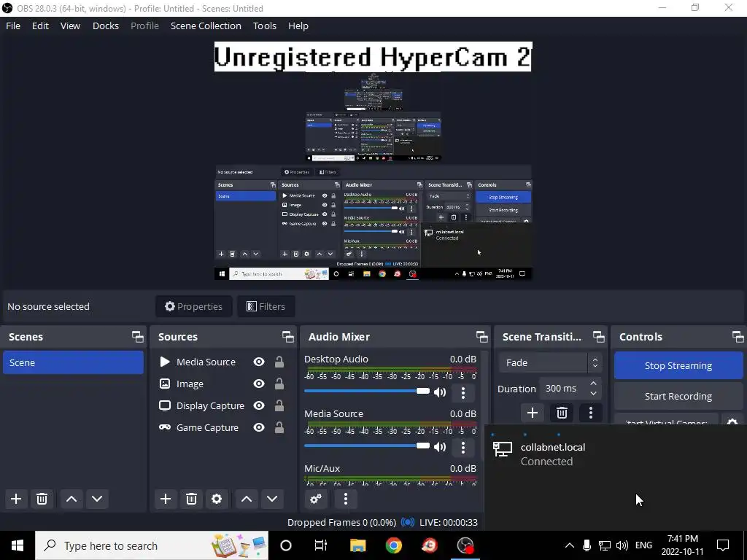
Task: Toggle lock on Media Source
Action: coord(279,362)
